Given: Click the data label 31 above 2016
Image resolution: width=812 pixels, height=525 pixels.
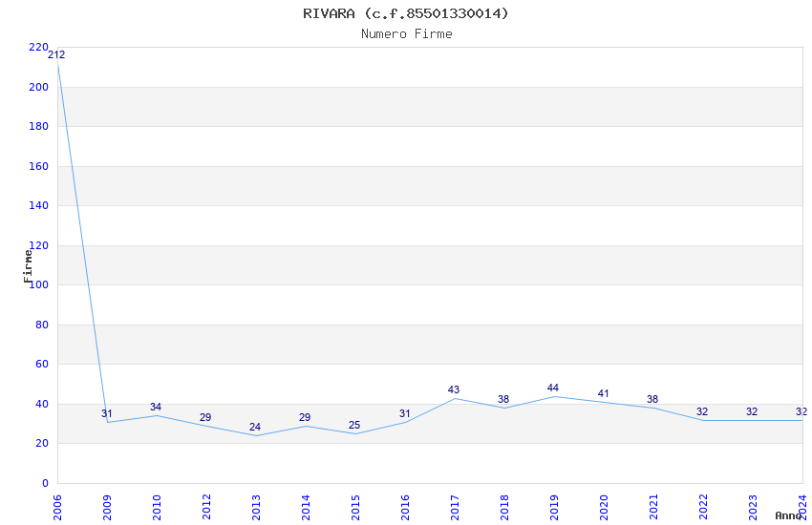Looking at the screenshot, I should click(x=404, y=413).
